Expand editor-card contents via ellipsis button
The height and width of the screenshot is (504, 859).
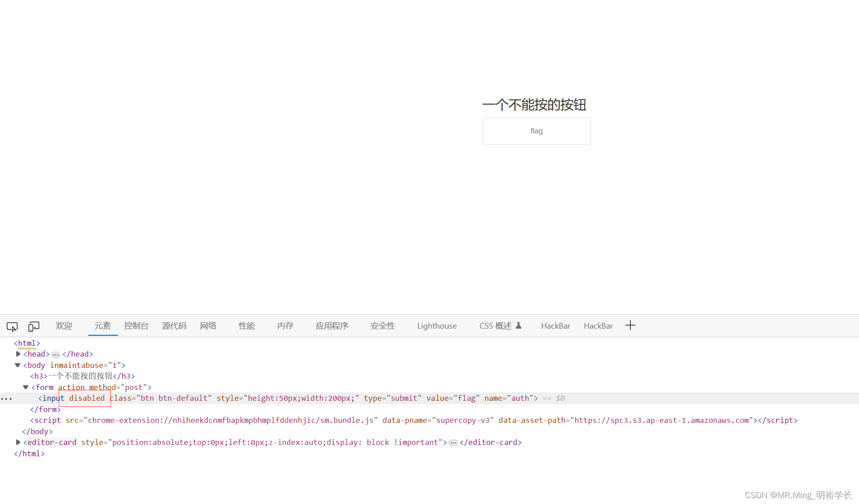point(453,443)
